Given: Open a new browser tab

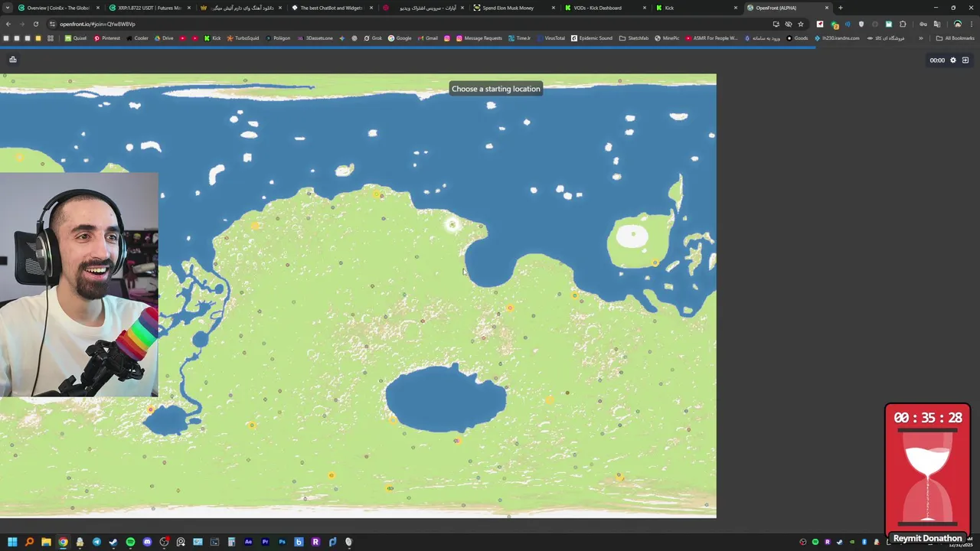Looking at the screenshot, I should [x=841, y=8].
